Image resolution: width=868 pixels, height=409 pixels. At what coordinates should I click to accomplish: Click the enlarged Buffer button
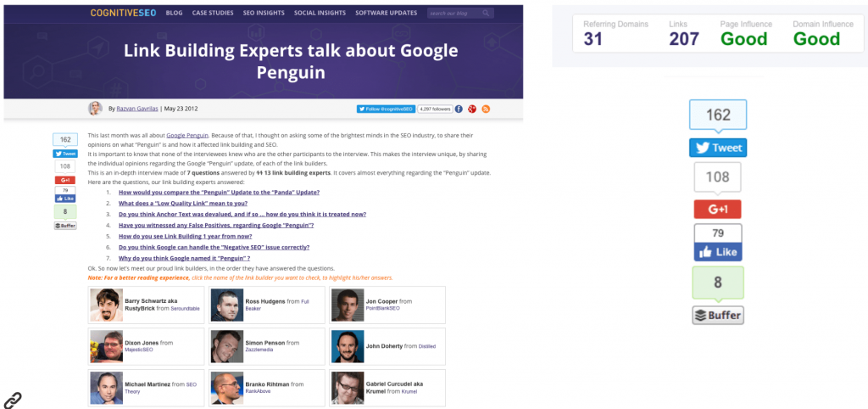718,316
